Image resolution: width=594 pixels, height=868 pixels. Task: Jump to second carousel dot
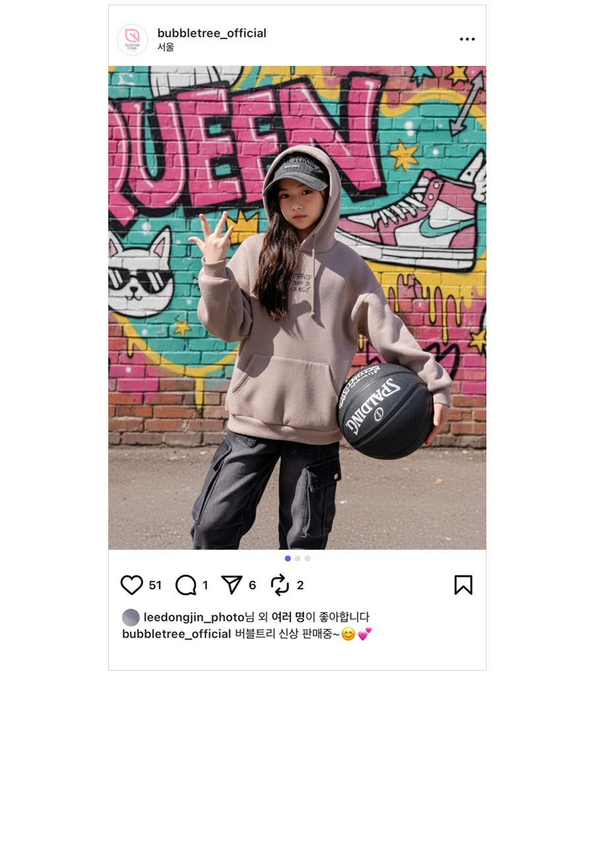298,558
